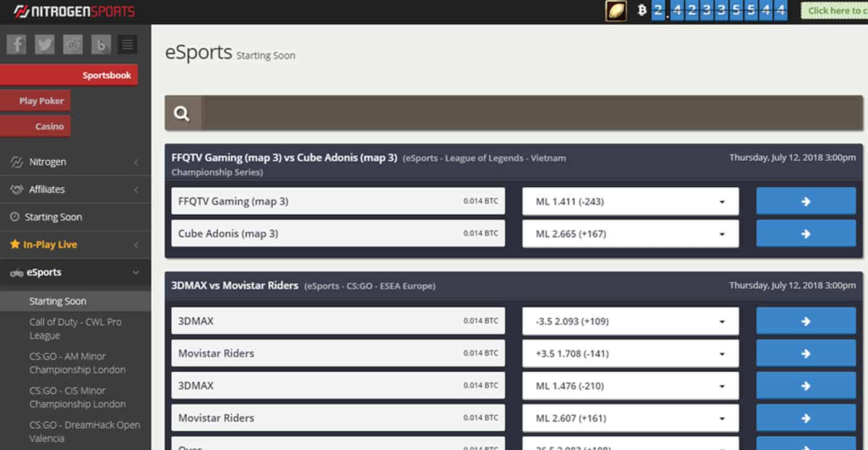
Task: Add FFQTV Gaming (map 3) bet arrow
Action: [x=806, y=201]
